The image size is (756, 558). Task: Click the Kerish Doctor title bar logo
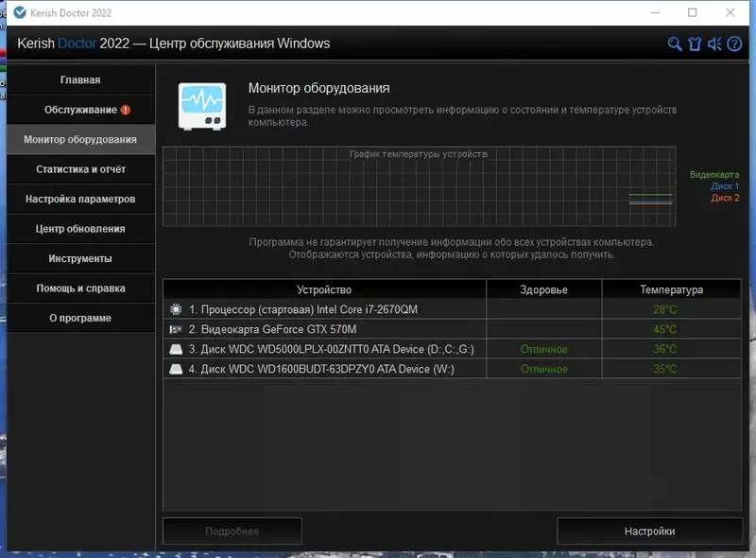click(x=20, y=12)
